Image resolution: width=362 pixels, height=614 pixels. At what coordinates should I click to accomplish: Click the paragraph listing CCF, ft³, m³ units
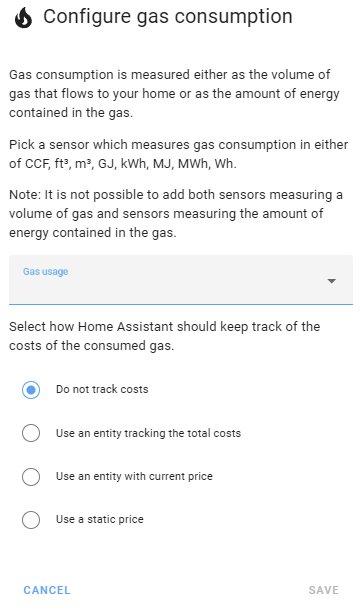pos(179,154)
